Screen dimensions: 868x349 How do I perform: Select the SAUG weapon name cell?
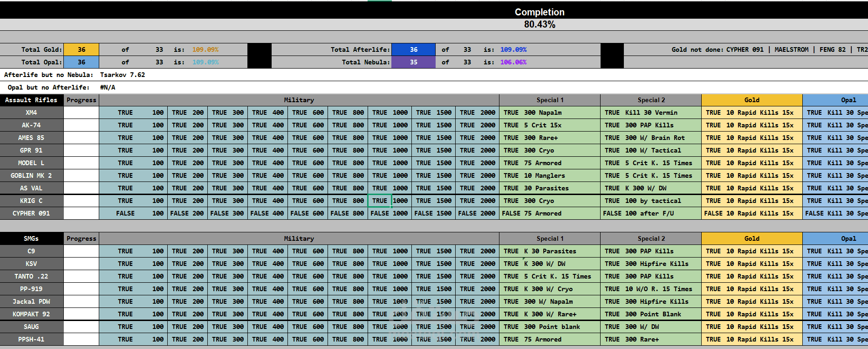(32, 327)
